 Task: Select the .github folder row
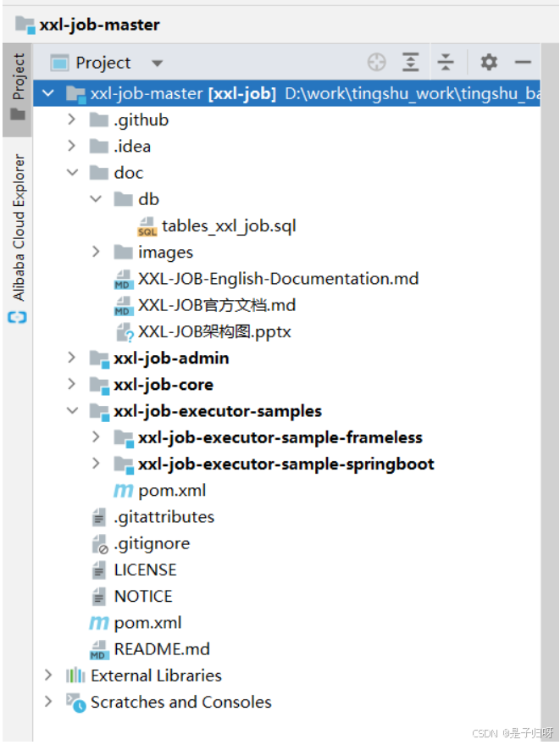[x=286, y=120]
